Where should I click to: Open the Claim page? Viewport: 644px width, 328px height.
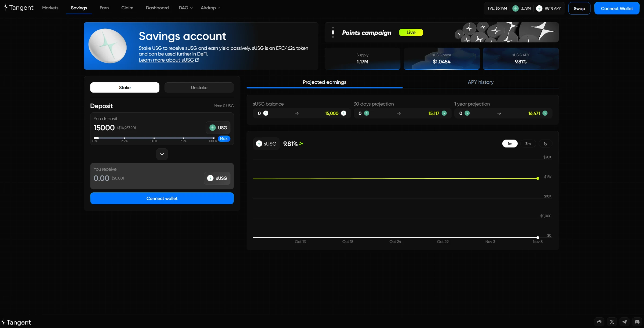click(127, 8)
